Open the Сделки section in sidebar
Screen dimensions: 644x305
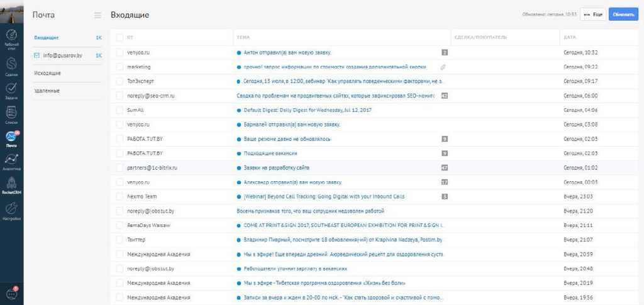[x=11, y=65]
